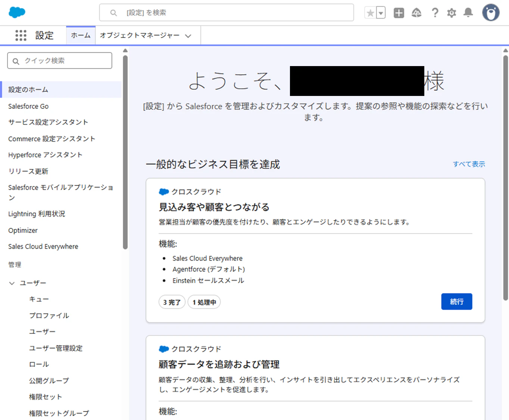
Task: Select 設定のホーム in the sidebar
Action: tap(61, 90)
